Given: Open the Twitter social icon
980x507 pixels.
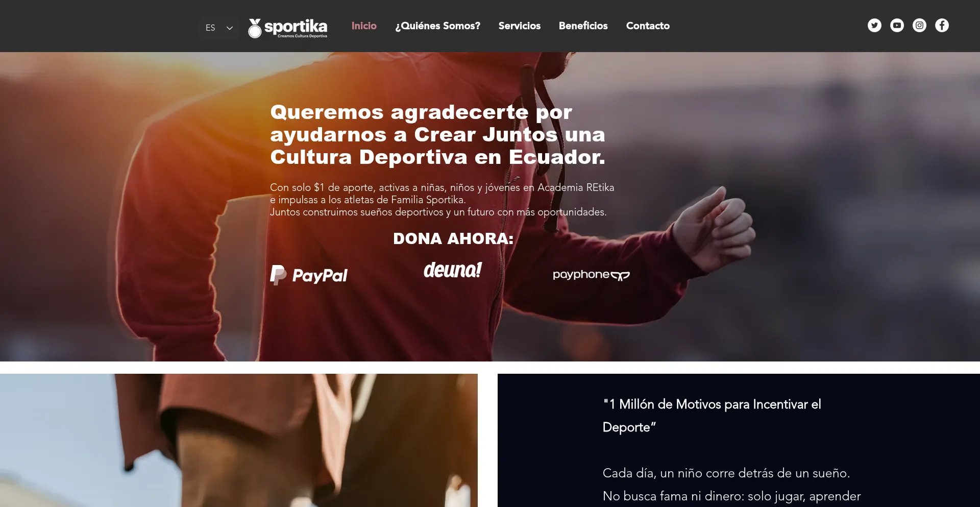Looking at the screenshot, I should pyautogui.click(x=874, y=26).
